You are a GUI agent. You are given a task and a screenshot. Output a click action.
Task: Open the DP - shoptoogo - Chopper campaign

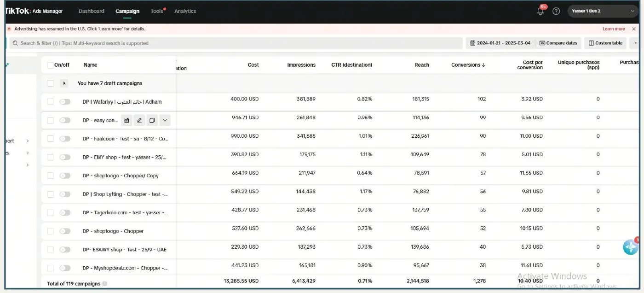113,231
